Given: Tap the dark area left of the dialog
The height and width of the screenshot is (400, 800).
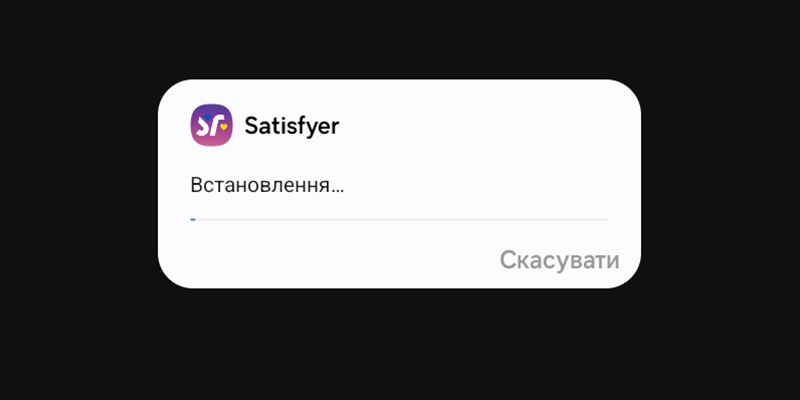Looking at the screenshot, I should (79, 184).
